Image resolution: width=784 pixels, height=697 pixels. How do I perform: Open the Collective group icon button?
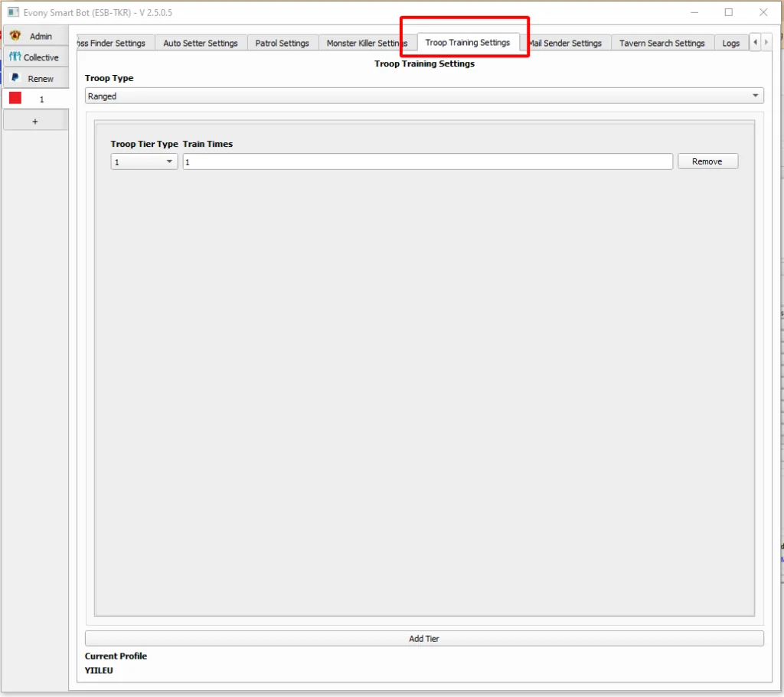(x=15, y=57)
